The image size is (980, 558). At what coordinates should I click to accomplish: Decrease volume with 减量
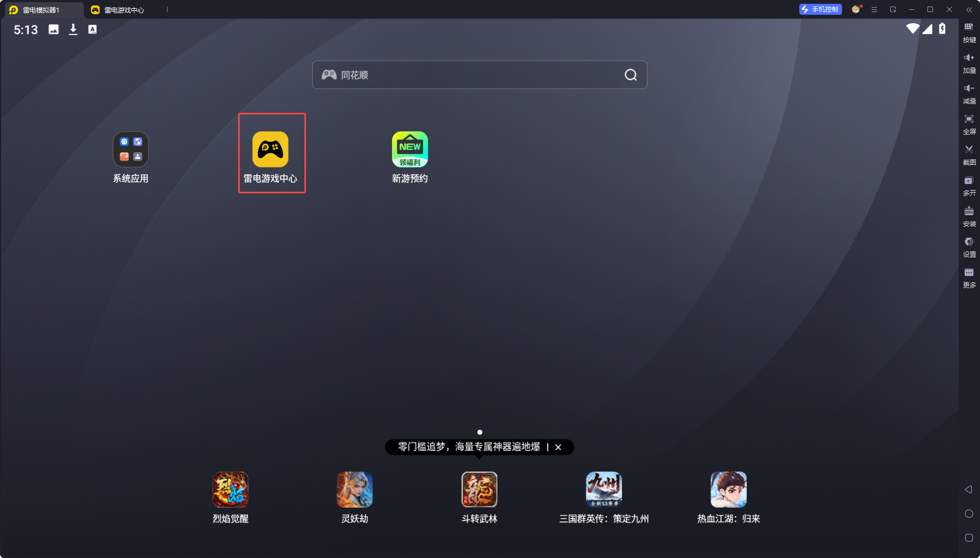coord(969,94)
